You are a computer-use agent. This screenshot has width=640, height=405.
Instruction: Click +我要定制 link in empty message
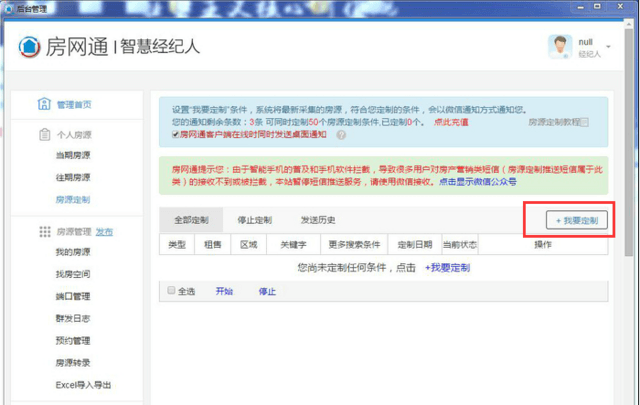click(x=447, y=268)
